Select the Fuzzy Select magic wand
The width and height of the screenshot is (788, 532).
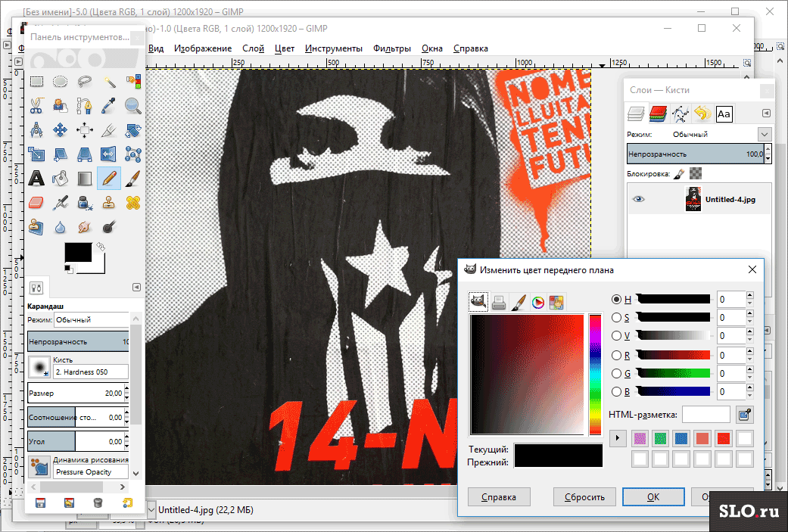coord(109,82)
